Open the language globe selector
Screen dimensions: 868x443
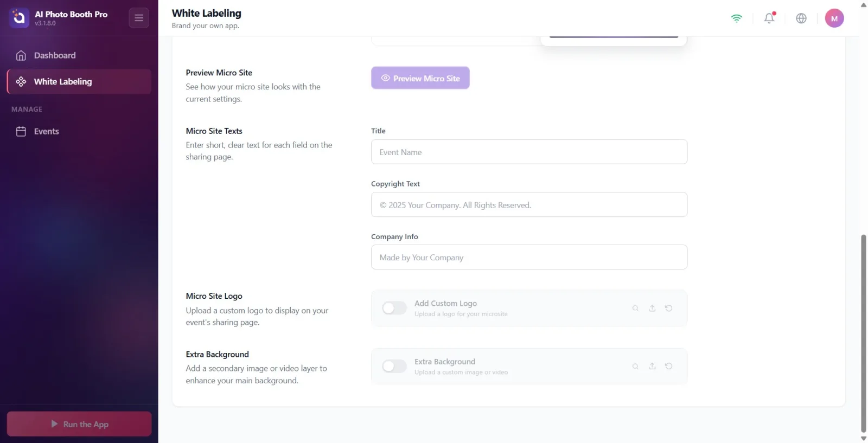tap(801, 18)
